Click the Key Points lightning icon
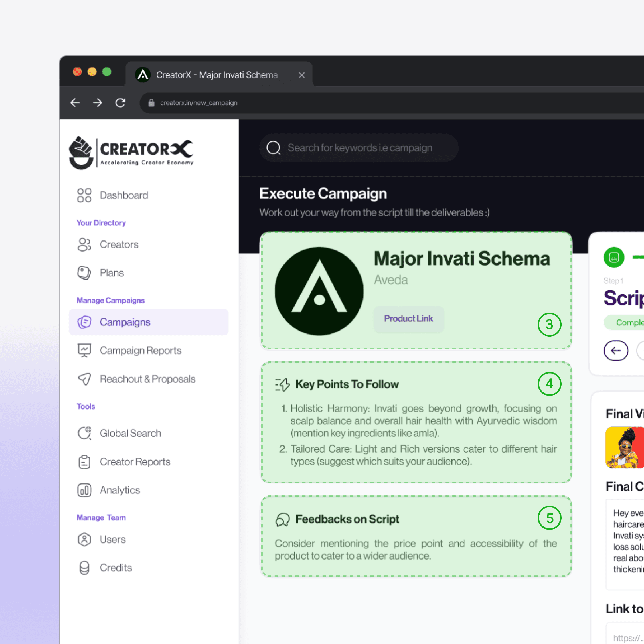644x644 pixels. pyautogui.click(x=282, y=384)
